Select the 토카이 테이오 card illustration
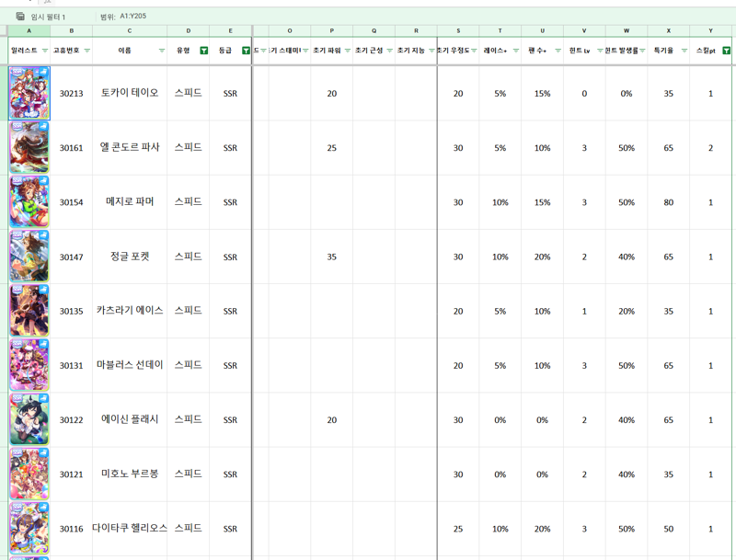 tap(29, 93)
